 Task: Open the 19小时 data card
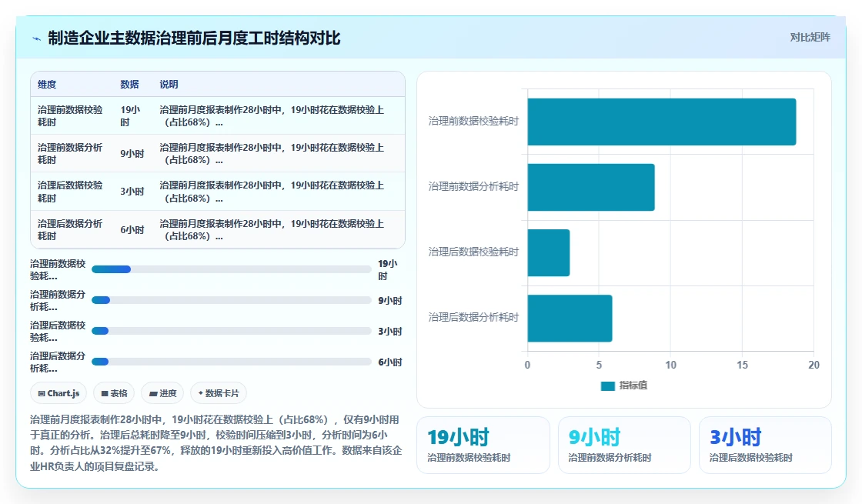[x=483, y=446]
